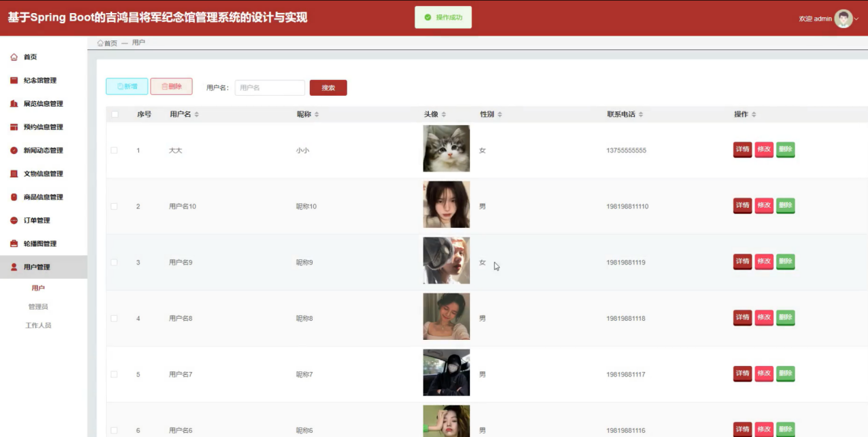Sort by 性别 column arrows

point(499,114)
